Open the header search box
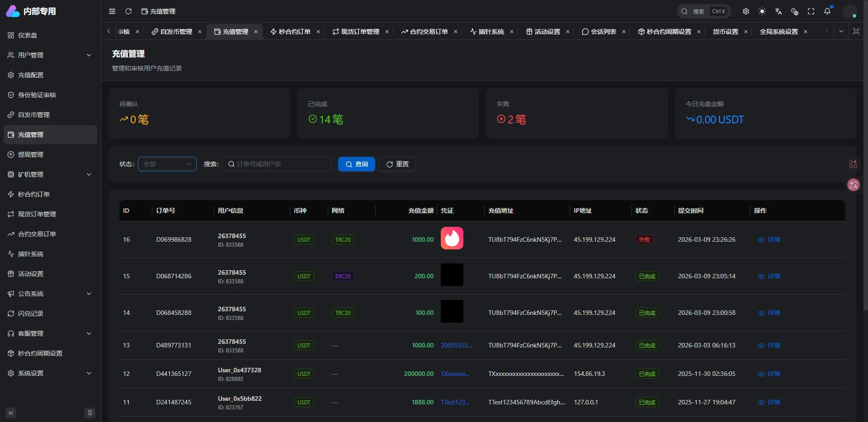 click(x=704, y=11)
